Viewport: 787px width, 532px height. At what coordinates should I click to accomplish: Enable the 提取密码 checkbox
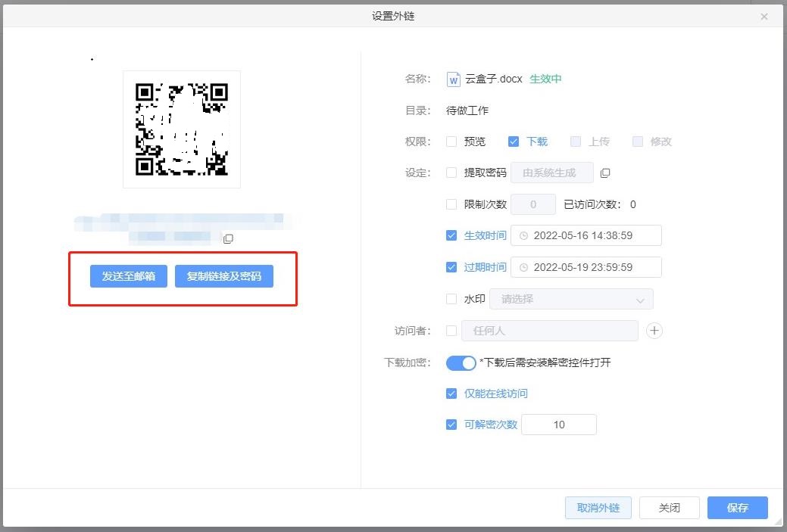451,173
